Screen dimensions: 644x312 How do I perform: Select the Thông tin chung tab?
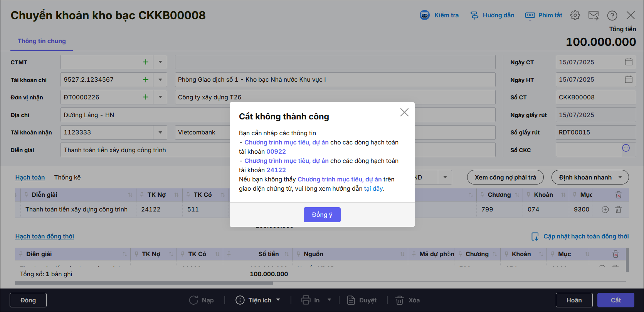(42, 41)
